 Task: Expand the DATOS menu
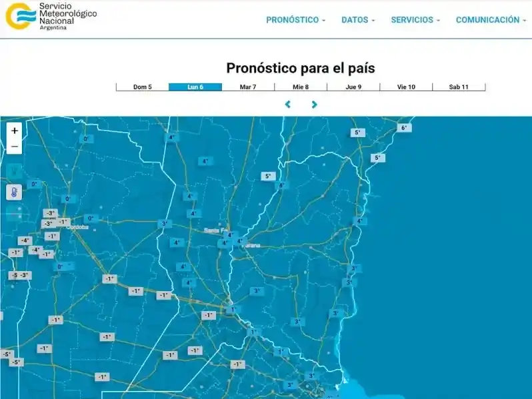tap(358, 20)
